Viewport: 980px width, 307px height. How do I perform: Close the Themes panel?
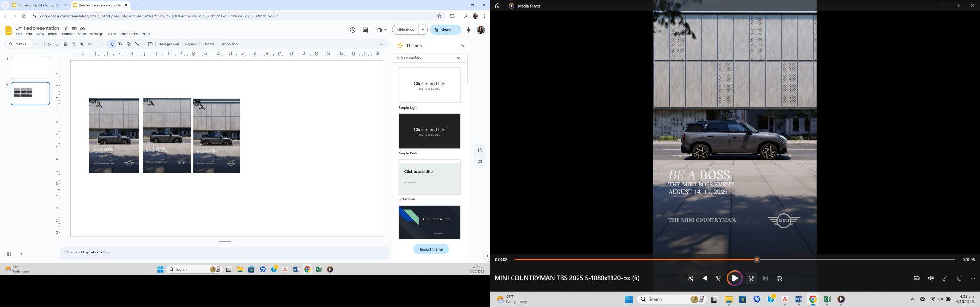(x=462, y=46)
